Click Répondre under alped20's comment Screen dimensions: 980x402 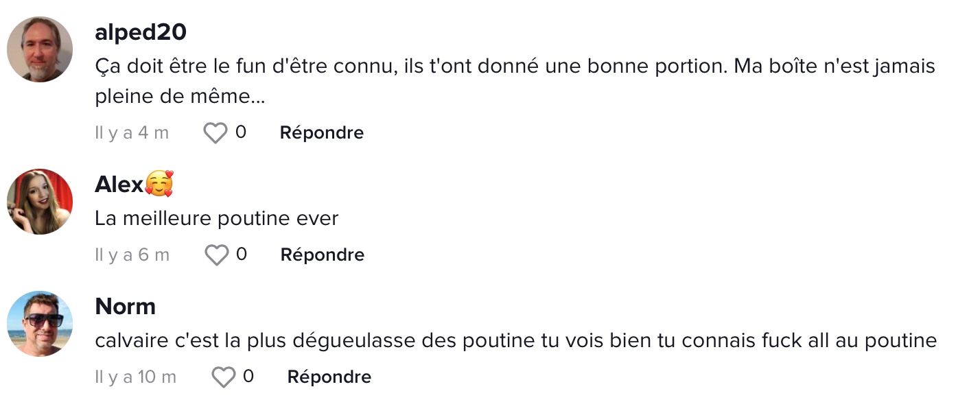322,132
